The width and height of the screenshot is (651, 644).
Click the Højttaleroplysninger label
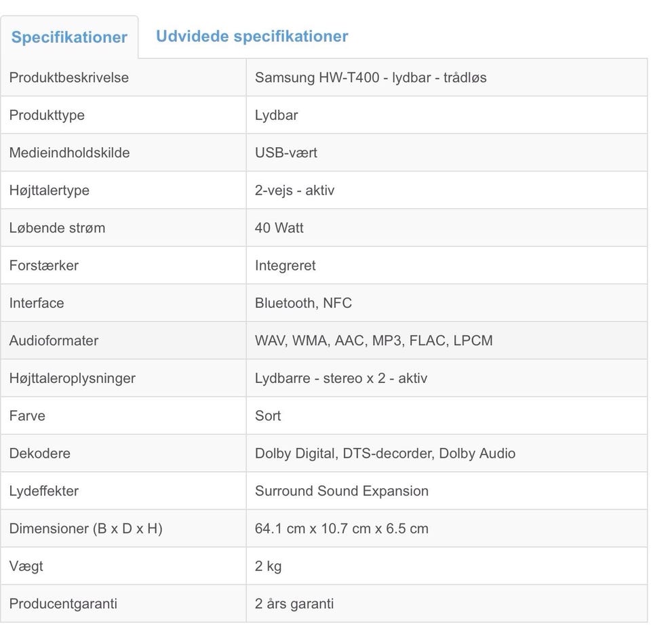pos(72,378)
